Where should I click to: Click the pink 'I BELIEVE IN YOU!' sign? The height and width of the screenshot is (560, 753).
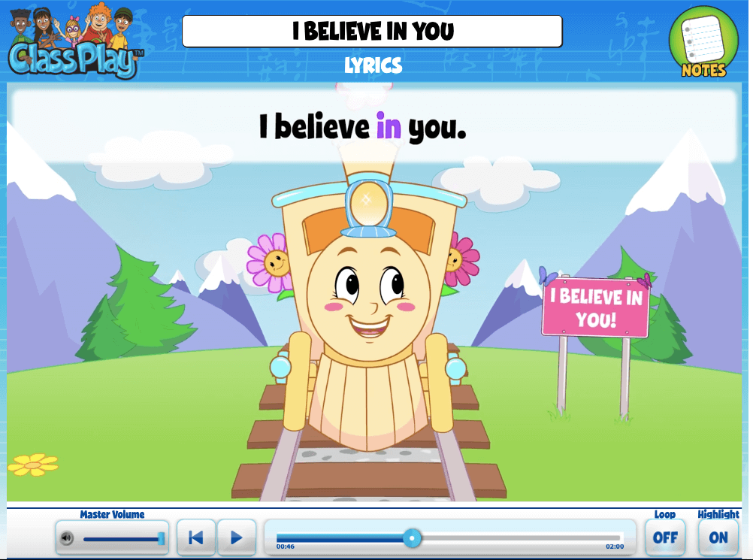595,307
